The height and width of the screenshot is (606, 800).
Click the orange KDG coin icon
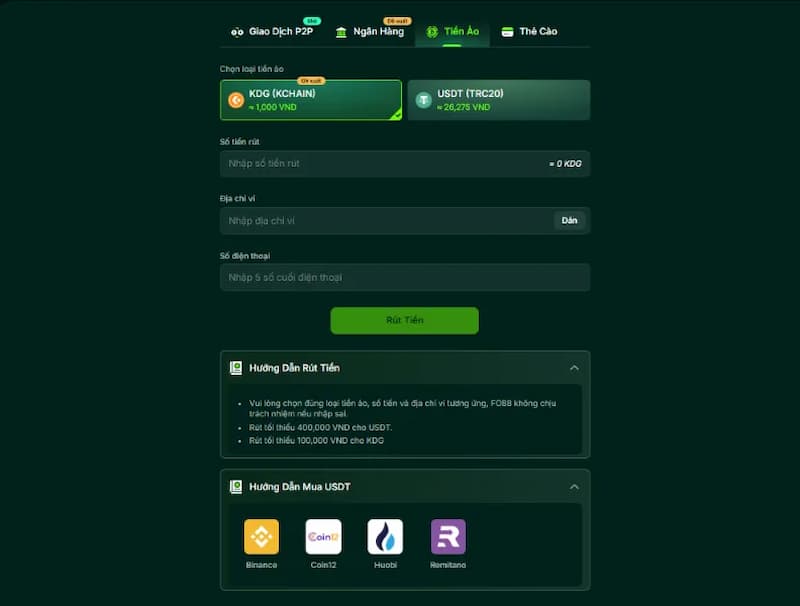tap(236, 100)
